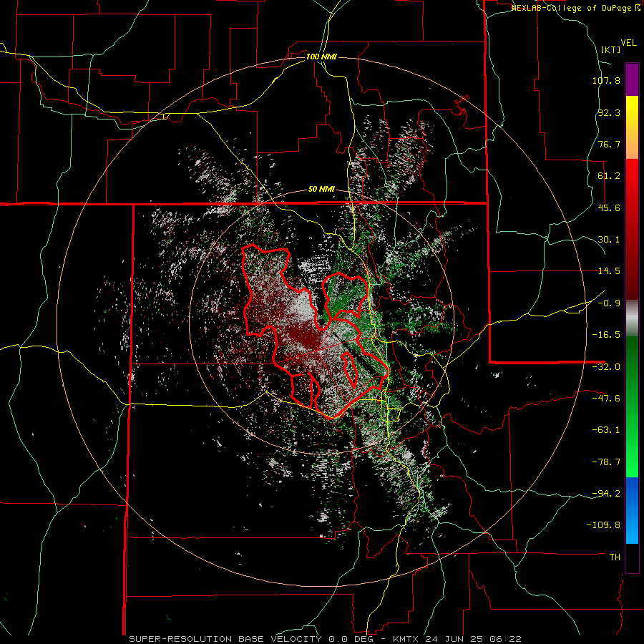Click the Super-Resolution Base Velocity caption
This screenshot has height=644, width=644.
326,639
